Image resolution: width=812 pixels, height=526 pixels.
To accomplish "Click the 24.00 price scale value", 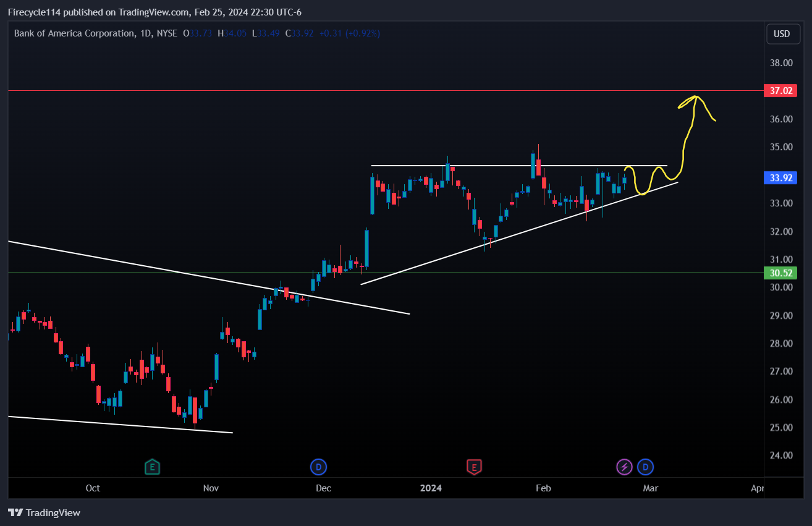I will (x=782, y=456).
